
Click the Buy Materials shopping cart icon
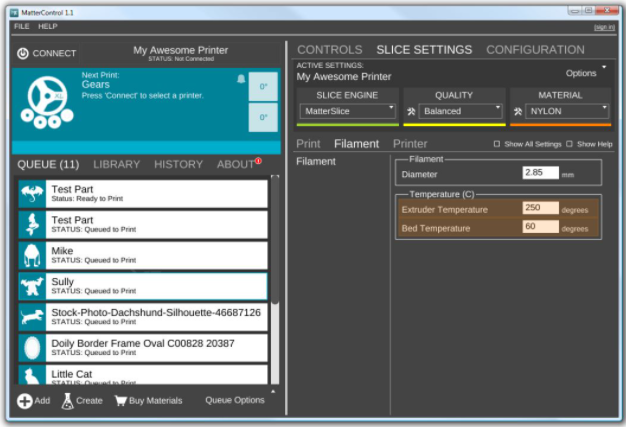pos(121,400)
